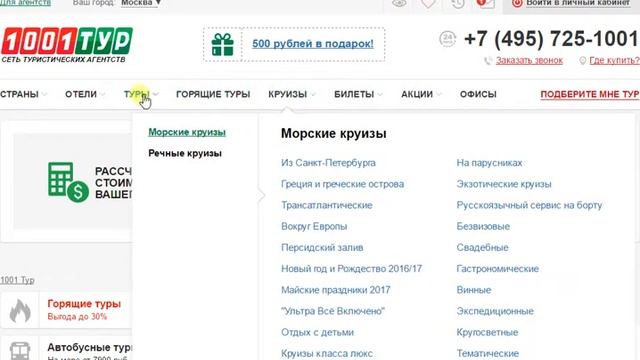Expand the АКЦИИ menu arrow
This screenshot has height=360, width=640.
coord(439,94)
